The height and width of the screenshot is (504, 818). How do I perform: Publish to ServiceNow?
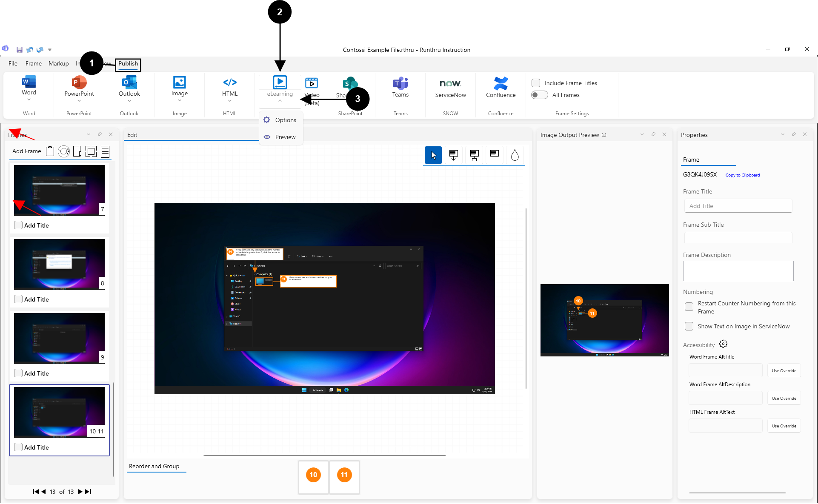click(x=450, y=88)
